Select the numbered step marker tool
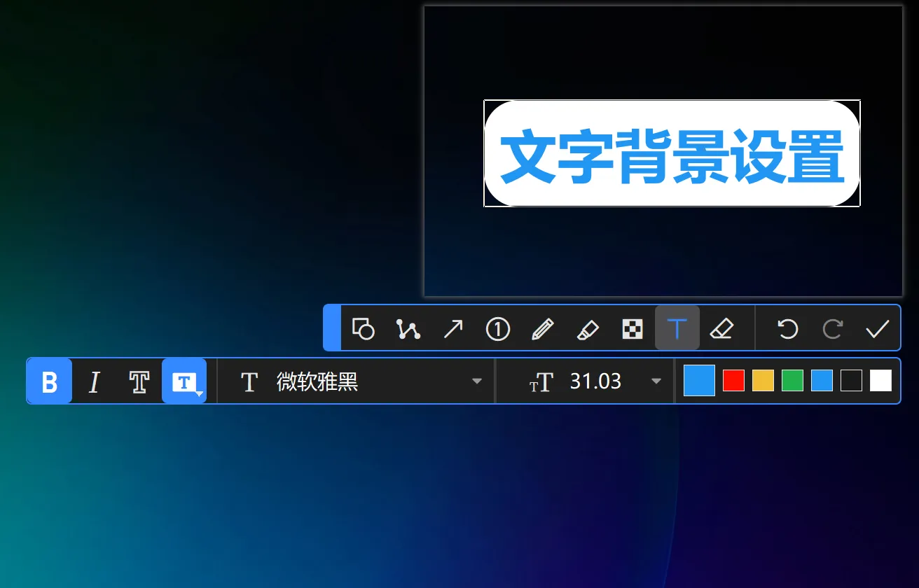 (498, 328)
